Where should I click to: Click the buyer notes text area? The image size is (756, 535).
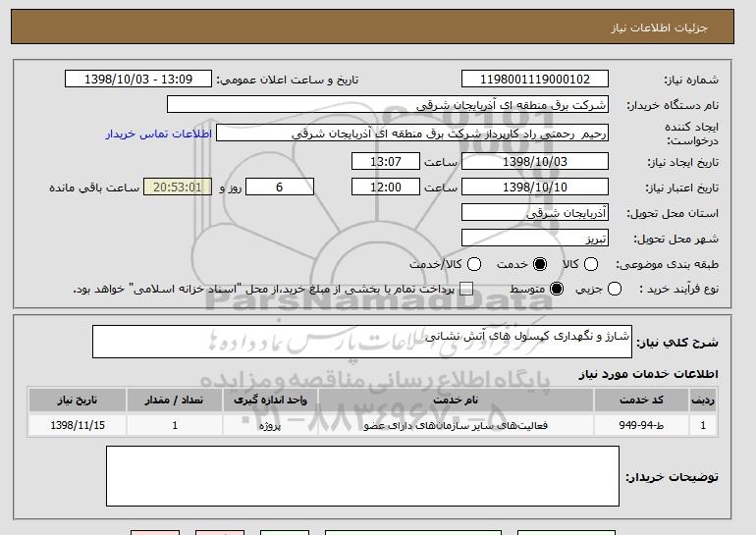[x=362, y=476]
